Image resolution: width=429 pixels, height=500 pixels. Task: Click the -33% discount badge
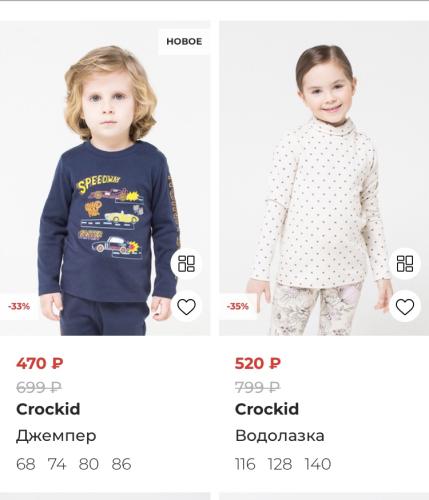19,306
